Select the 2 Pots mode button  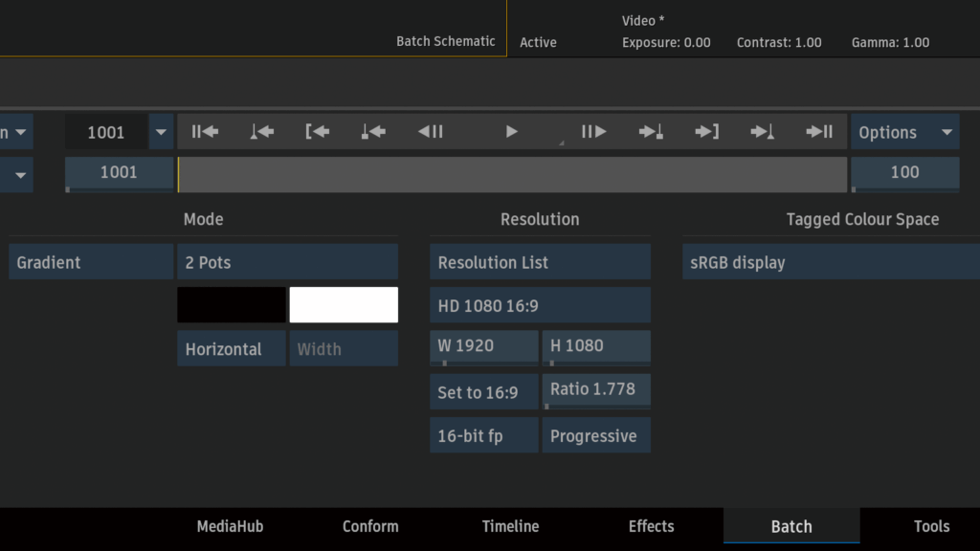click(x=287, y=262)
